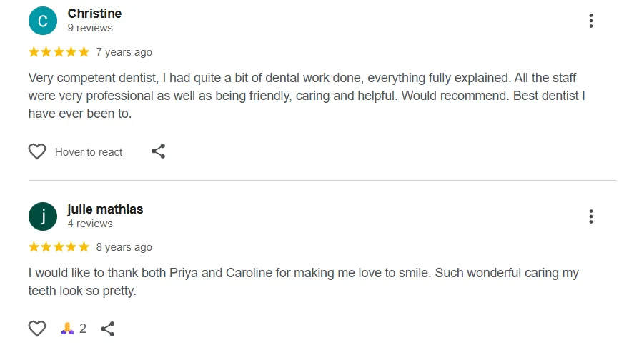
Task: Click the reaction count 2
Action: pyautogui.click(x=83, y=329)
